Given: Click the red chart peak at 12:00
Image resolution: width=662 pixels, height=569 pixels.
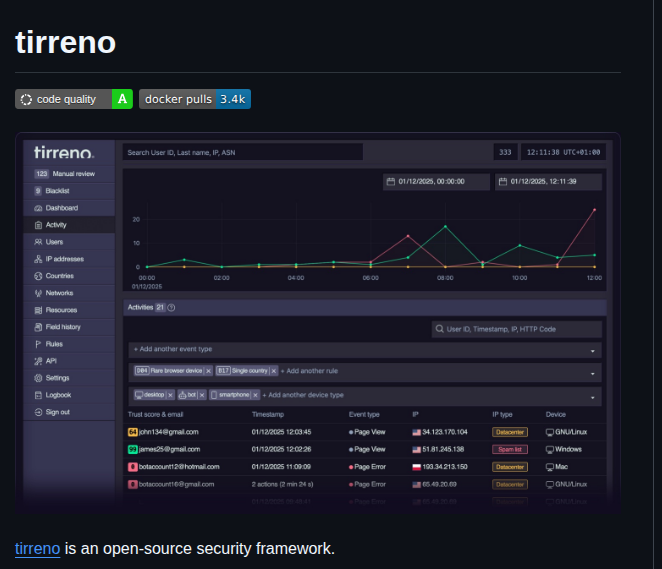Looking at the screenshot, I should 594,210.
